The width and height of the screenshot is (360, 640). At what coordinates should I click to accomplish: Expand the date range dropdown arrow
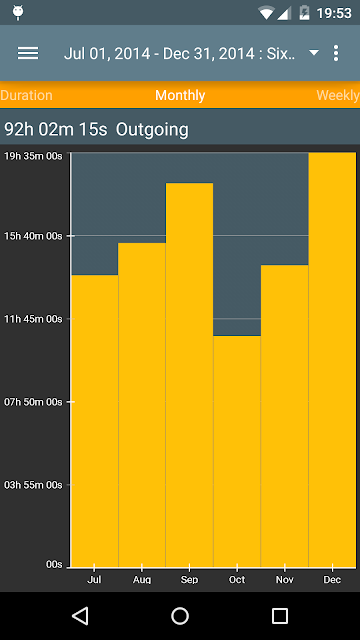point(313,53)
